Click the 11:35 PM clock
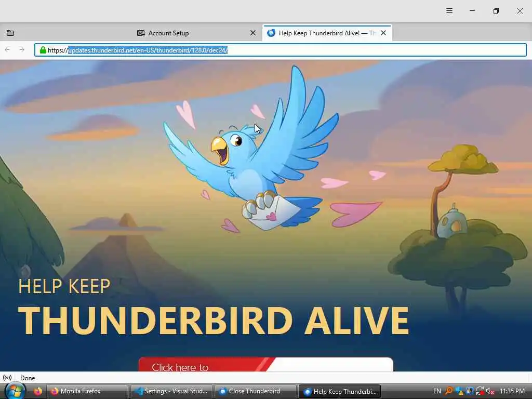 coord(512,391)
